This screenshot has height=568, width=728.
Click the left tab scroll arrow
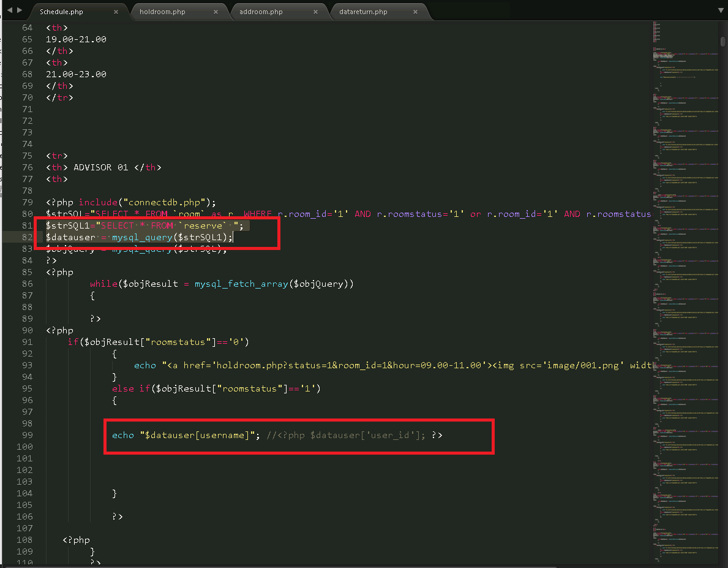click(9, 10)
